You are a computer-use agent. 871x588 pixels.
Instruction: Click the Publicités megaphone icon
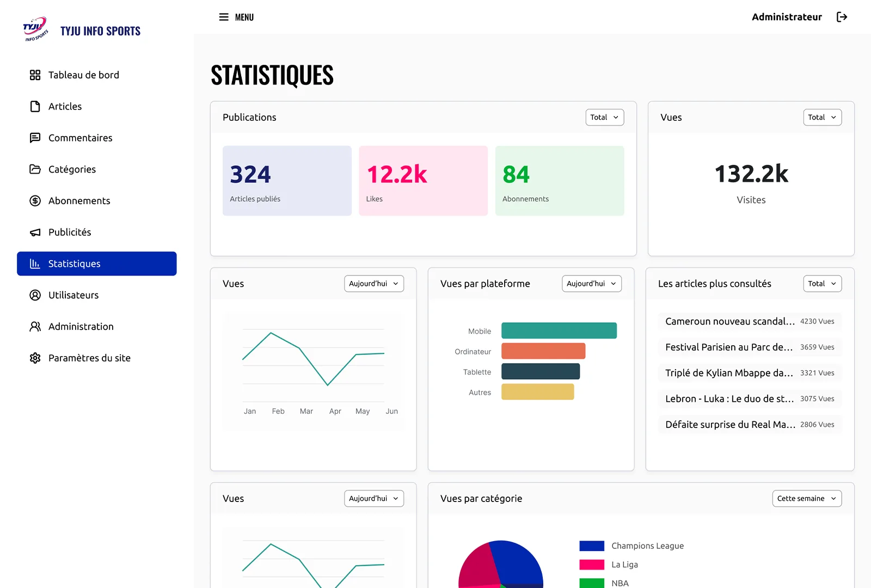point(35,232)
